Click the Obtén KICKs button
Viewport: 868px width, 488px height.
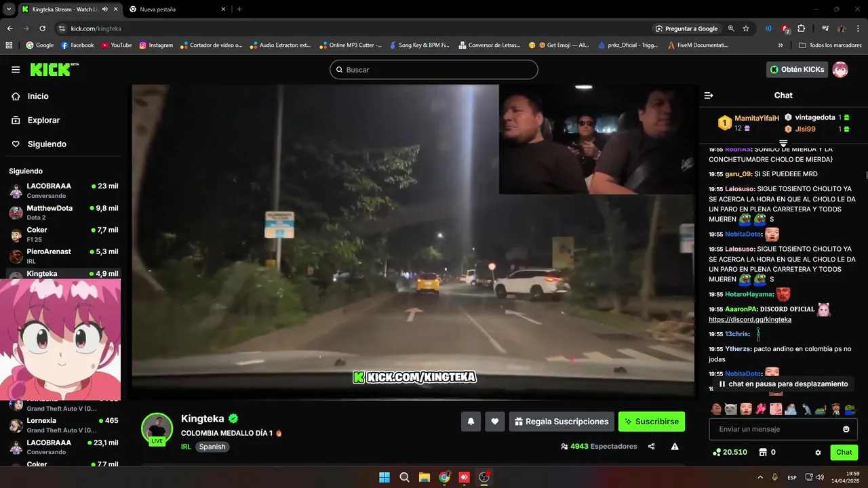click(x=797, y=69)
